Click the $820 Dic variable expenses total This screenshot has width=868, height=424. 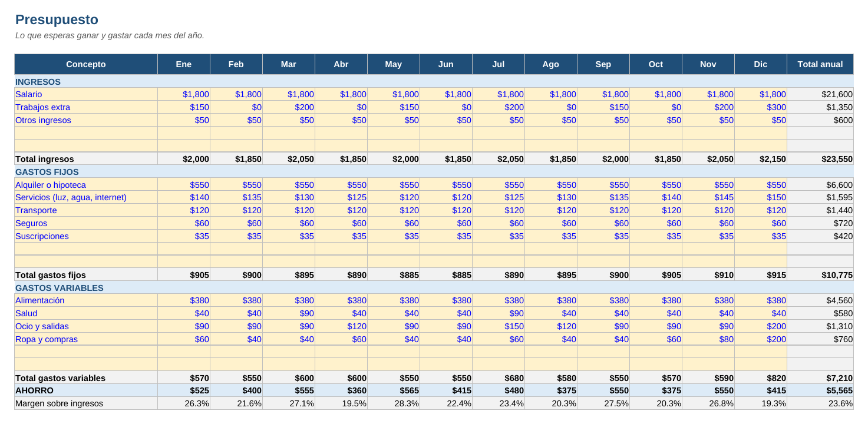click(x=761, y=378)
